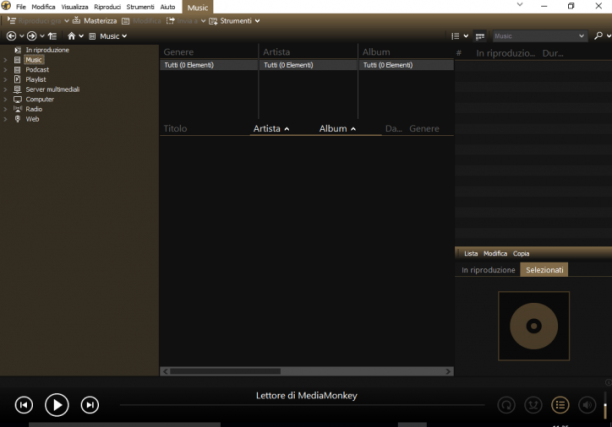Click the Lista menu in Now Playing panel
The height and width of the screenshot is (427, 612).
[x=471, y=254]
